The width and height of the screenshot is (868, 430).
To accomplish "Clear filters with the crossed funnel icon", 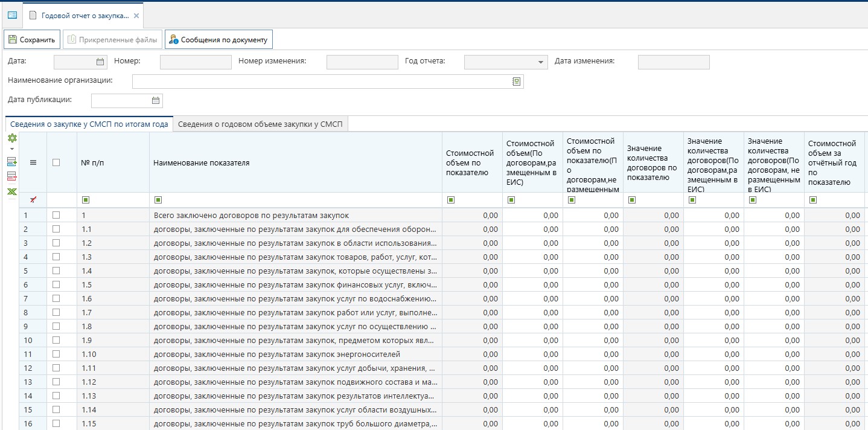I will [x=33, y=200].
